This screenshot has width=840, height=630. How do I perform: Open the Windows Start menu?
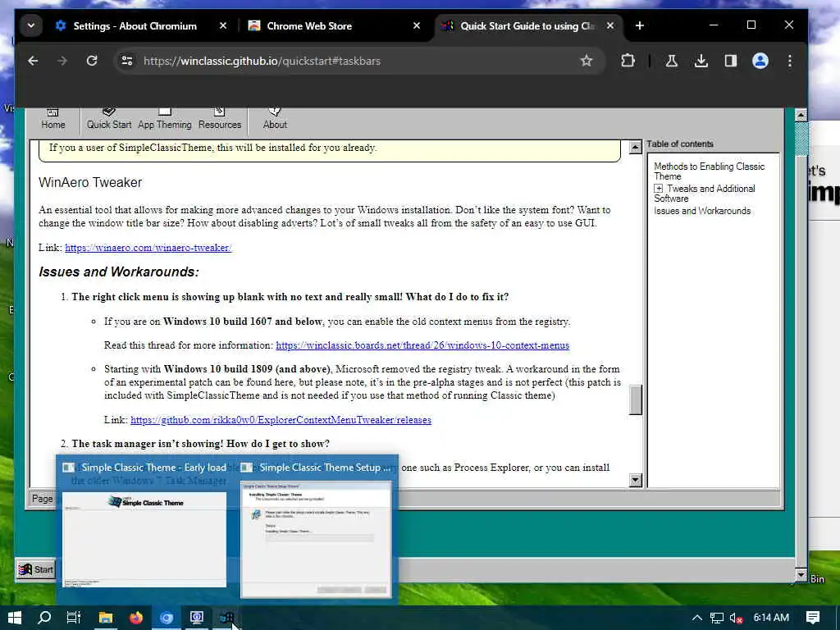coord(15,618)
